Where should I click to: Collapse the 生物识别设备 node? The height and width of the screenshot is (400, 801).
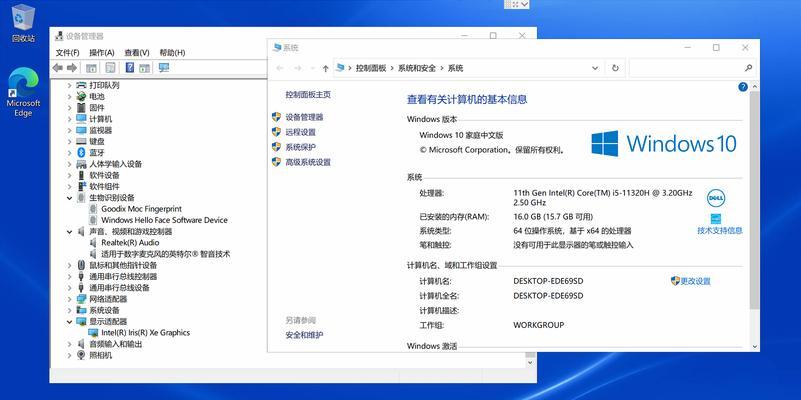click(69, 198)
